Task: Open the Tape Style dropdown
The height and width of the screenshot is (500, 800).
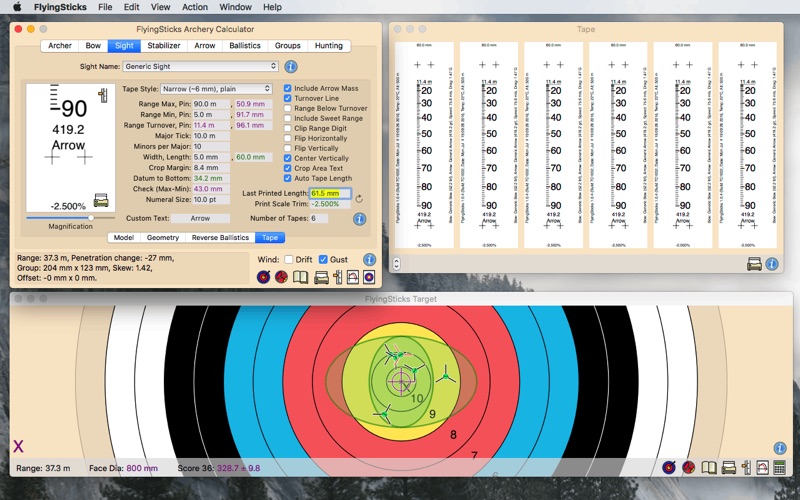Action: pyautogui.click(x=216, y=89)
